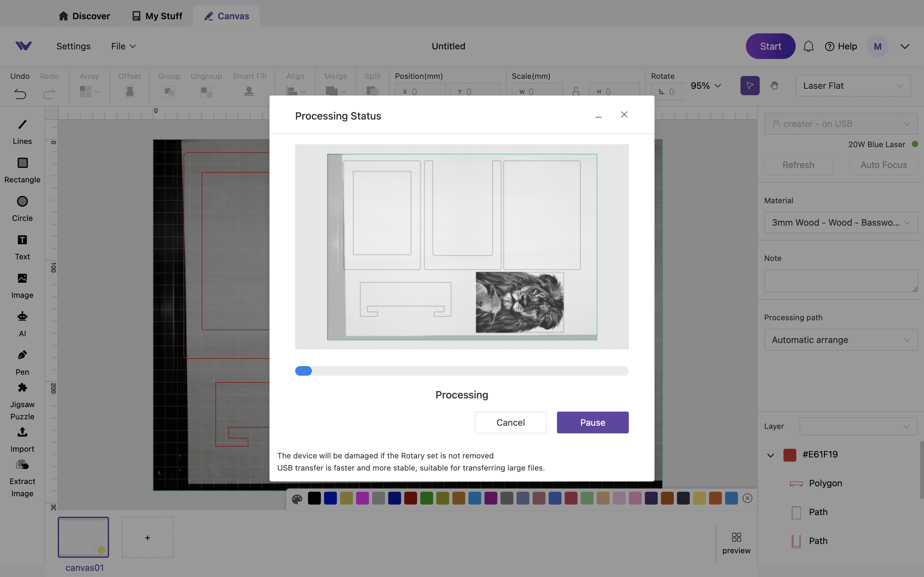Expand the Automatic arrange dropdown
Screen dimensions: 924x577
(840, 340)
